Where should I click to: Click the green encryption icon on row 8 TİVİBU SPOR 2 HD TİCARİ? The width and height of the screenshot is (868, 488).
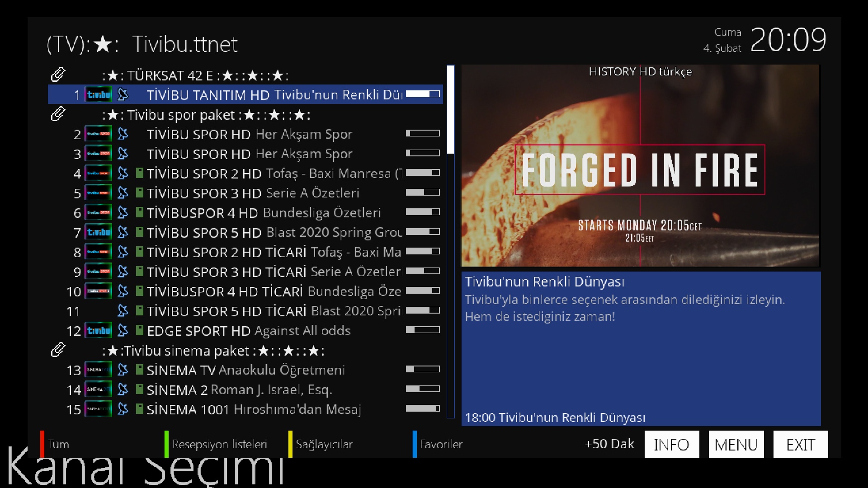(140, 252)
